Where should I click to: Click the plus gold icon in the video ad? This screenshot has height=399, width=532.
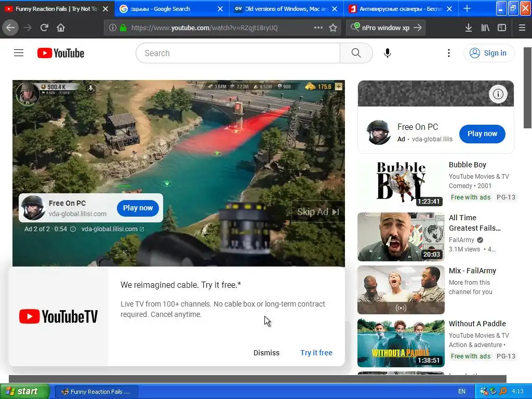point(339,87)
